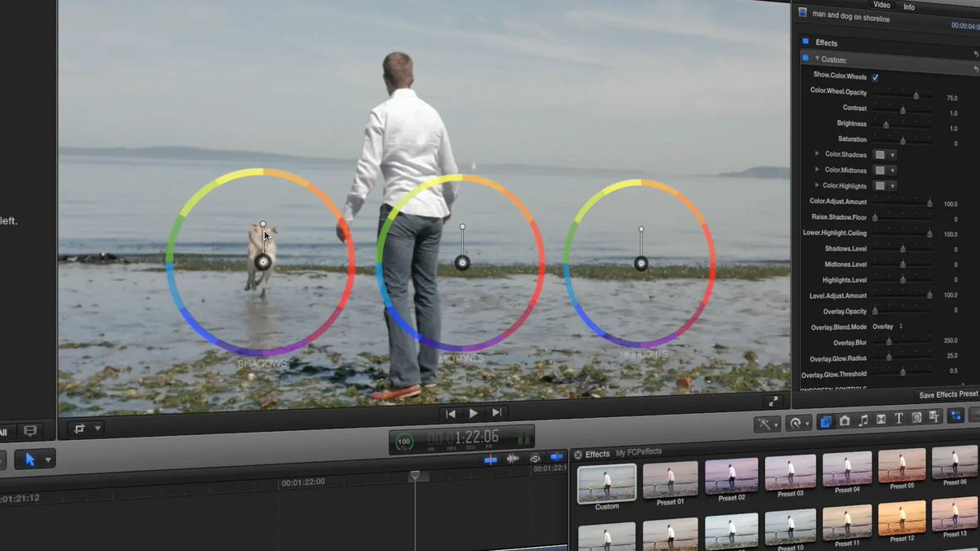
Task: Open the Enhancements magic wand menu
Action: (767, 424)
